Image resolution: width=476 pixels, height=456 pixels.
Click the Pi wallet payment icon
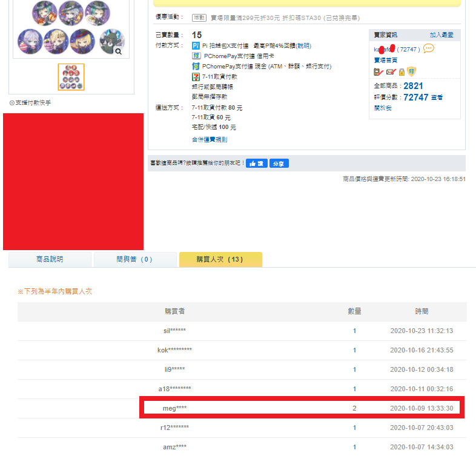[x=196, y=46]
